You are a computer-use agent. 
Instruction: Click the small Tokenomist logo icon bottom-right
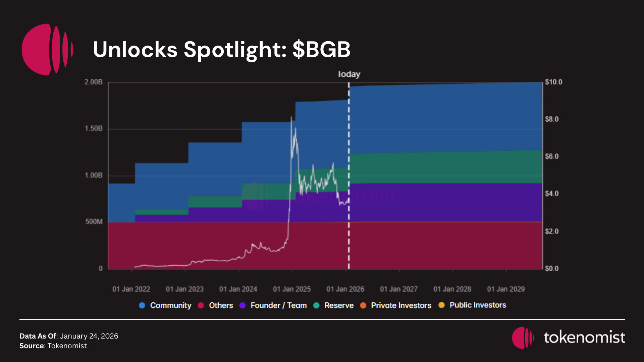pos(523,338)
